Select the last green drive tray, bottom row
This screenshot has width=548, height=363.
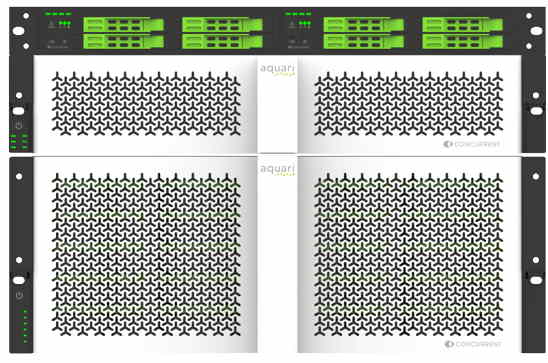click(463, 42)
